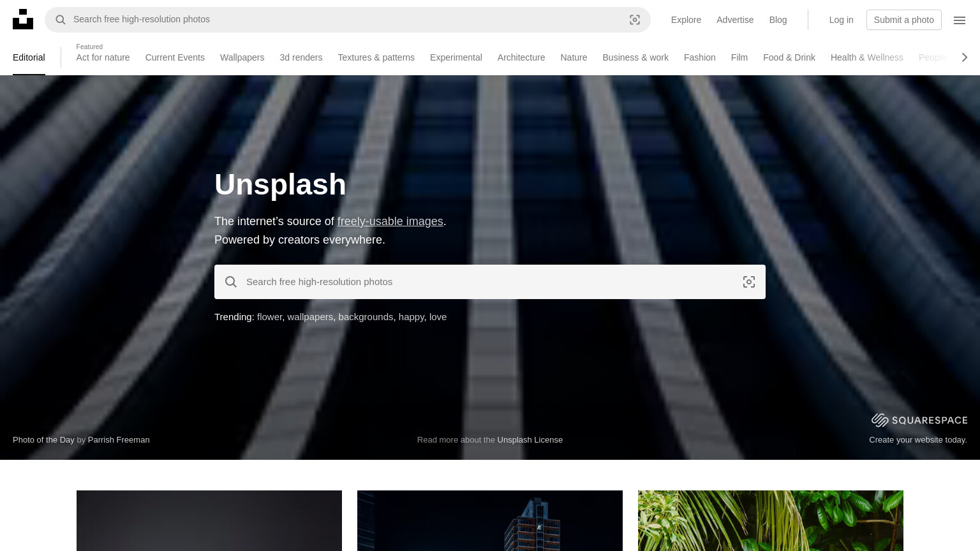
Task: Open Experimental topic
Action: click(456, 57)
